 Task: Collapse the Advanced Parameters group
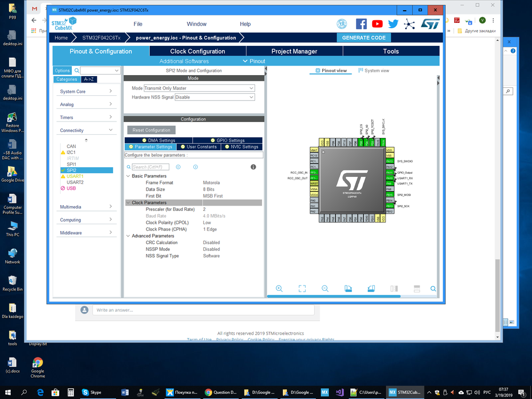click(128, 236)
